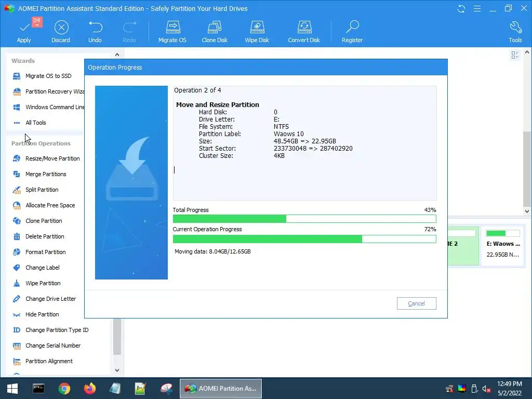The image size is (532, 399).
Task: Choose Change Label operation
Action: point(36,268)
